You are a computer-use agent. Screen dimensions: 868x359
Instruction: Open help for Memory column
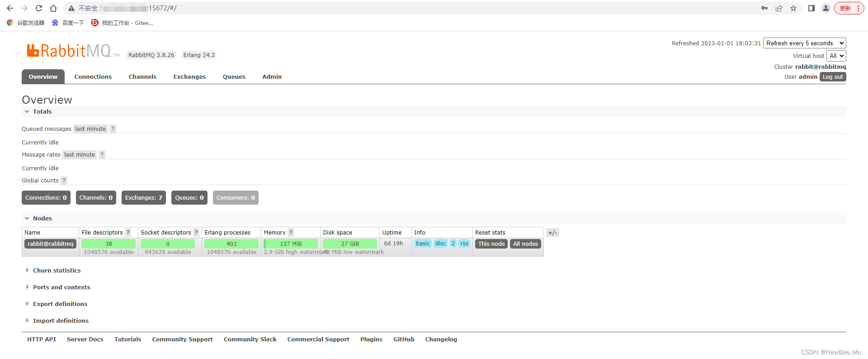[291, 232]
